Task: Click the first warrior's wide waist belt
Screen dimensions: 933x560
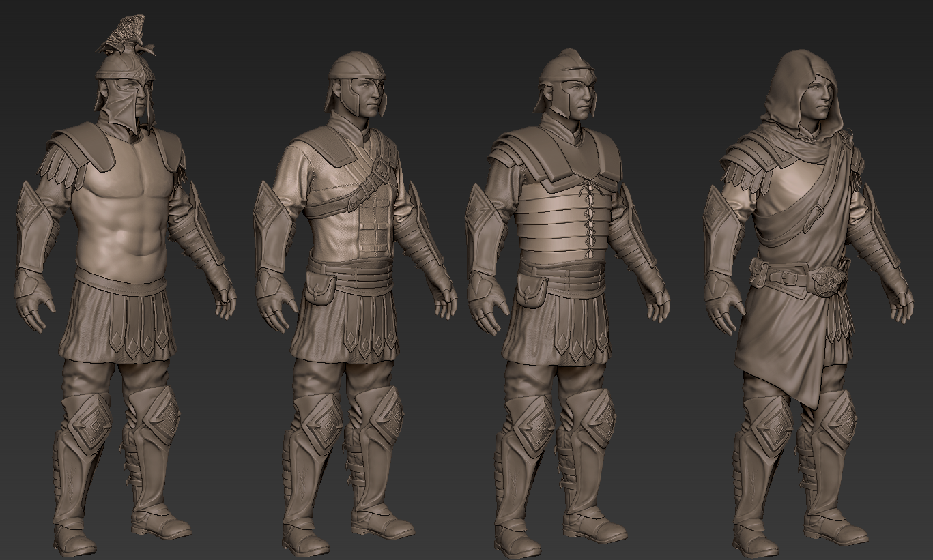Action: [x=121, y=281]
